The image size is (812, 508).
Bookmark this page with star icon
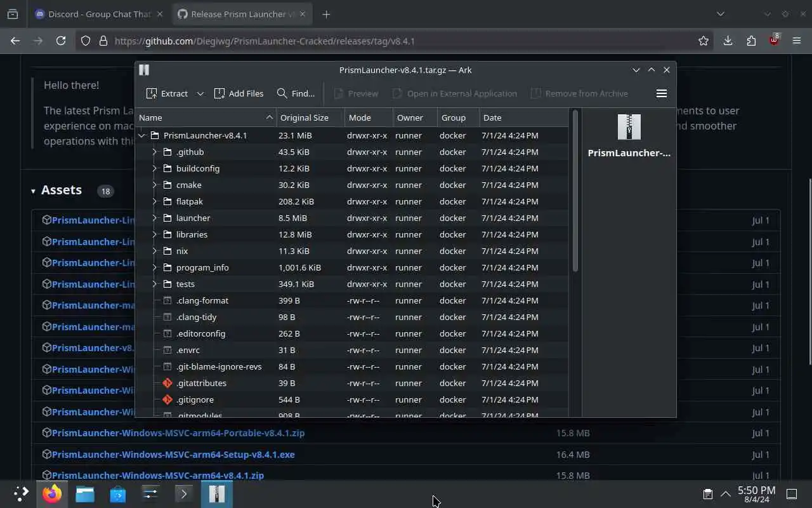pyautogui.click(x=703, y=41)
